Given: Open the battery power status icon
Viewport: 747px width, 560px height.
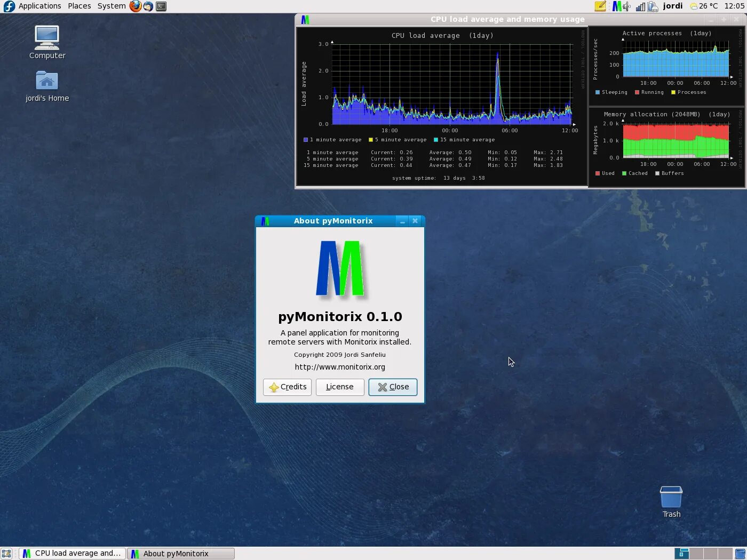Looking at the screenshot, I should coord(653,7).
